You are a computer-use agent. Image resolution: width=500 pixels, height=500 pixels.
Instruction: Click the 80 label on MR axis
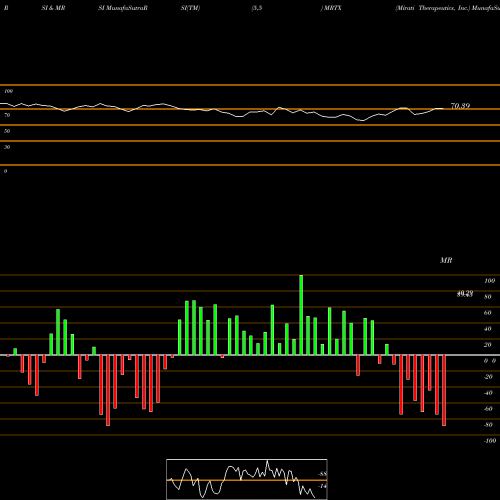click(488, 297)
